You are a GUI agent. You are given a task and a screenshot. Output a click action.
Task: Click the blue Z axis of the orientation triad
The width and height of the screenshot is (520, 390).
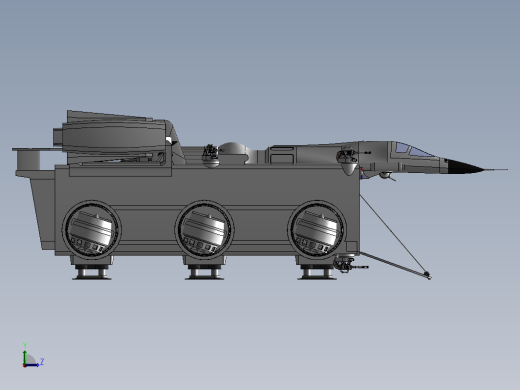tap(32, 365)
